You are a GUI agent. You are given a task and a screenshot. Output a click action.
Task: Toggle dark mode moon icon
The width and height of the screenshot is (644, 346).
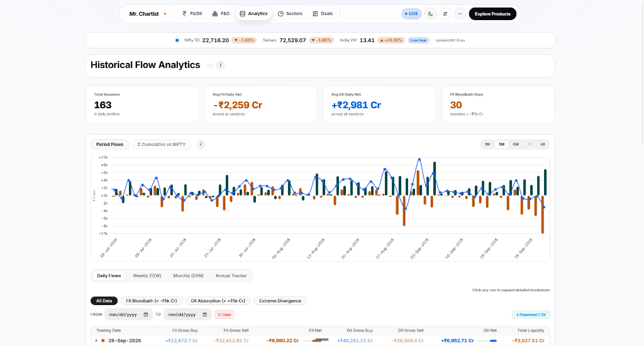click(430, 14)
